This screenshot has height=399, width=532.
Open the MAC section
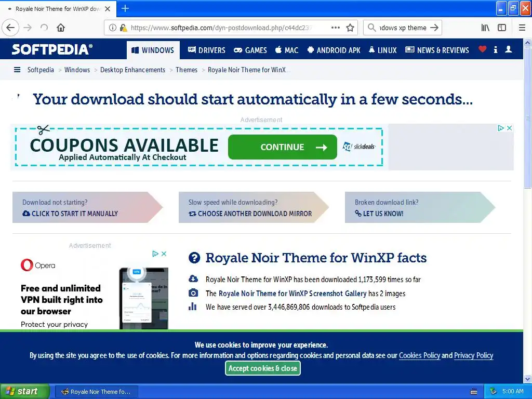(287, 50)
